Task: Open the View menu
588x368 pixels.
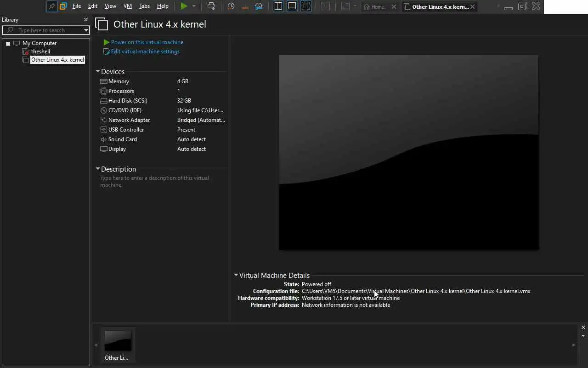Action: click(x=110, y=6)
